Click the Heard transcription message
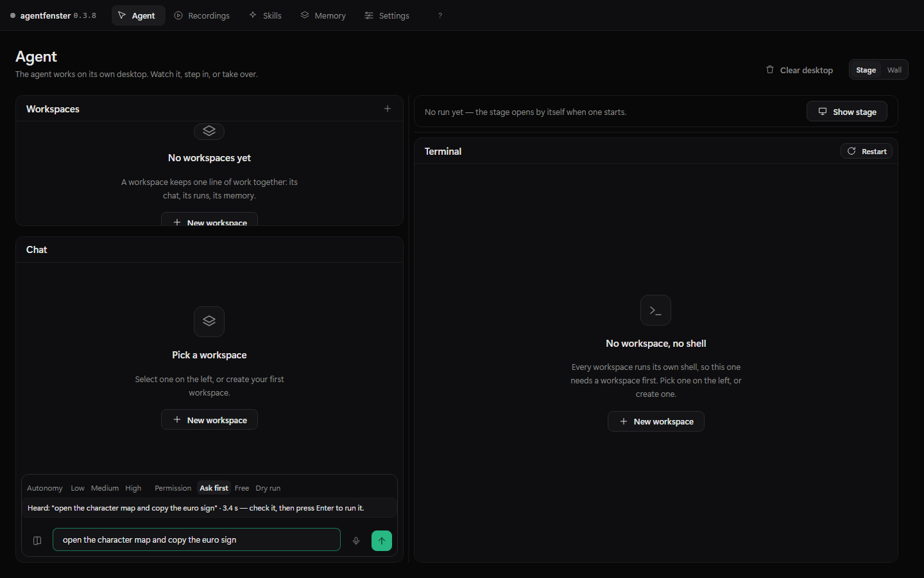 [196, 508]
